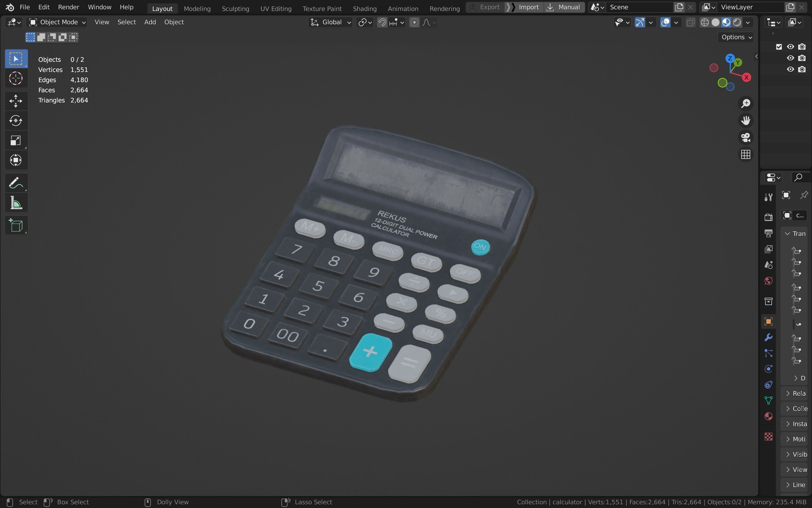Open the Options dropdown
Screen dimensions: 812x508
pos(736,37)
